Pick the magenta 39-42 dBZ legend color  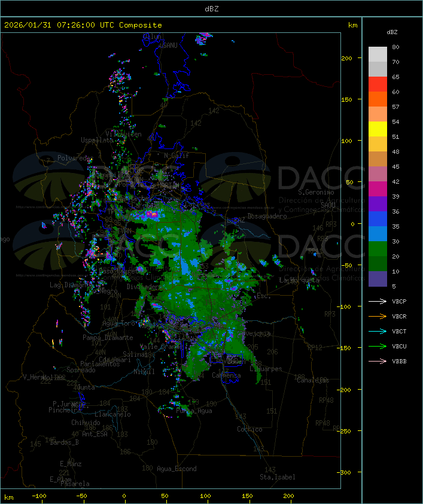(x=378, y=189)
